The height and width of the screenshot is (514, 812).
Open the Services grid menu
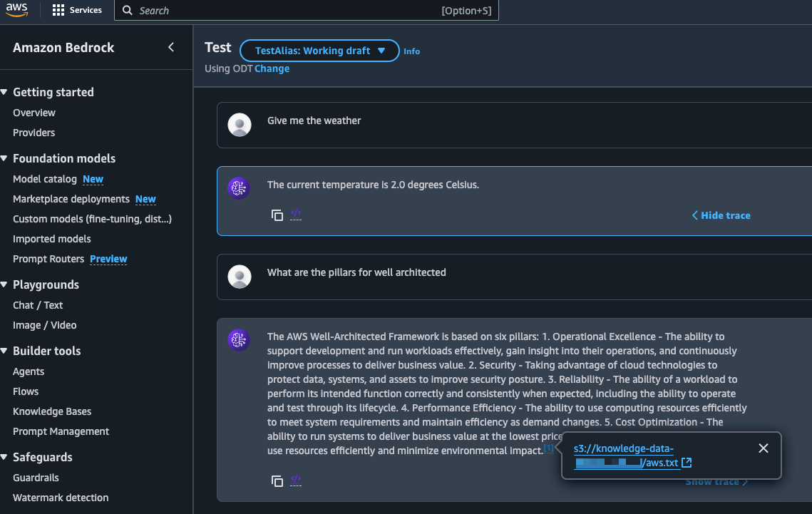[58, 11]
